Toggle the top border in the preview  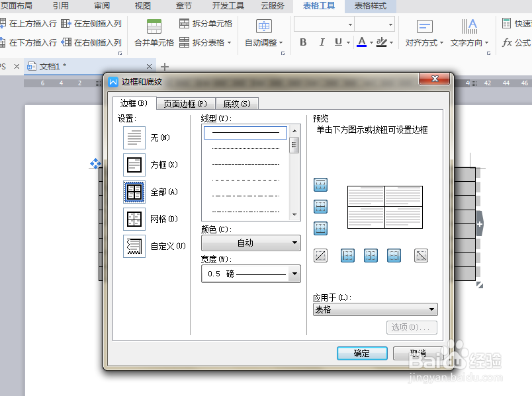click(320, 184)
